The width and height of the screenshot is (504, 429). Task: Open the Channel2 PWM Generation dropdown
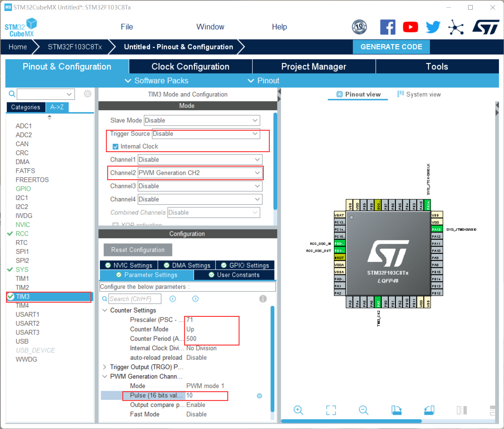pos(200,173)
